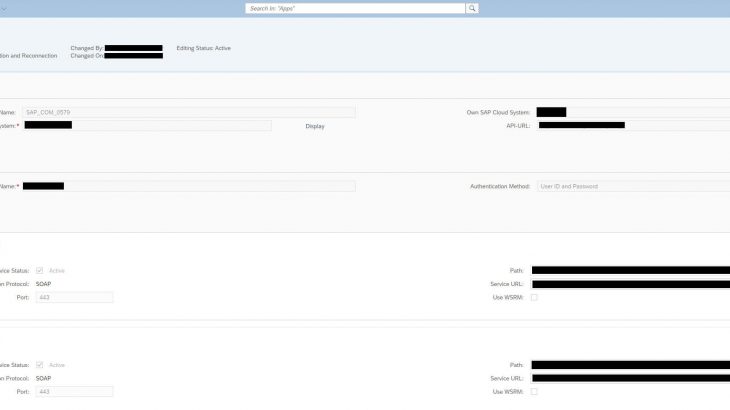The image size is (730, 410).
Task: Click the API-URL value field
Action: point(633,125)
